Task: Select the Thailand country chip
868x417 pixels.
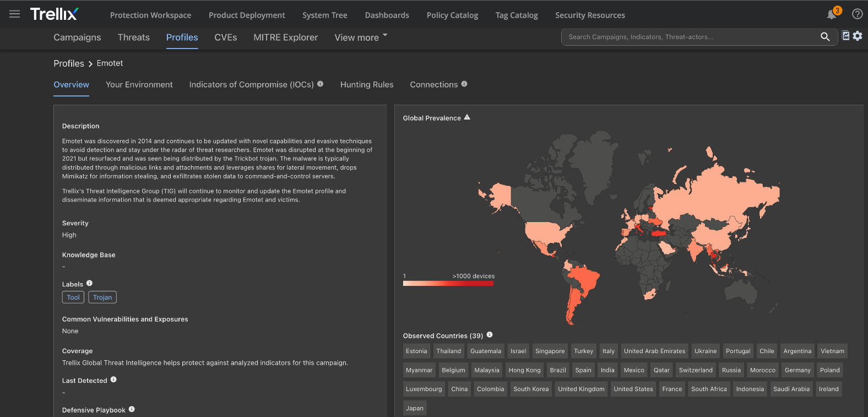Action: tap(449, 351)
